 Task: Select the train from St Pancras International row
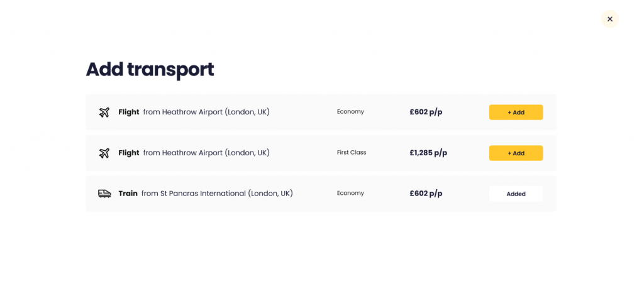pos(321,194)
